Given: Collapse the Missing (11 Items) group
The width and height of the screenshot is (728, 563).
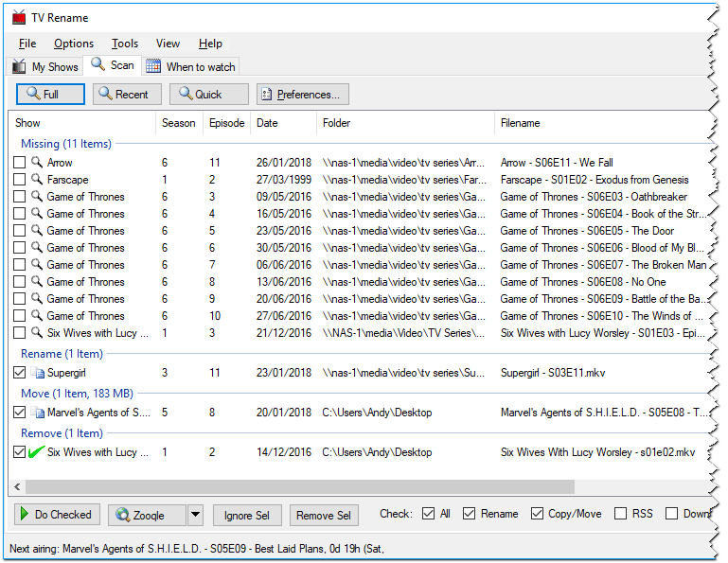Looking at the screenshot, I should tap(66, 144).
